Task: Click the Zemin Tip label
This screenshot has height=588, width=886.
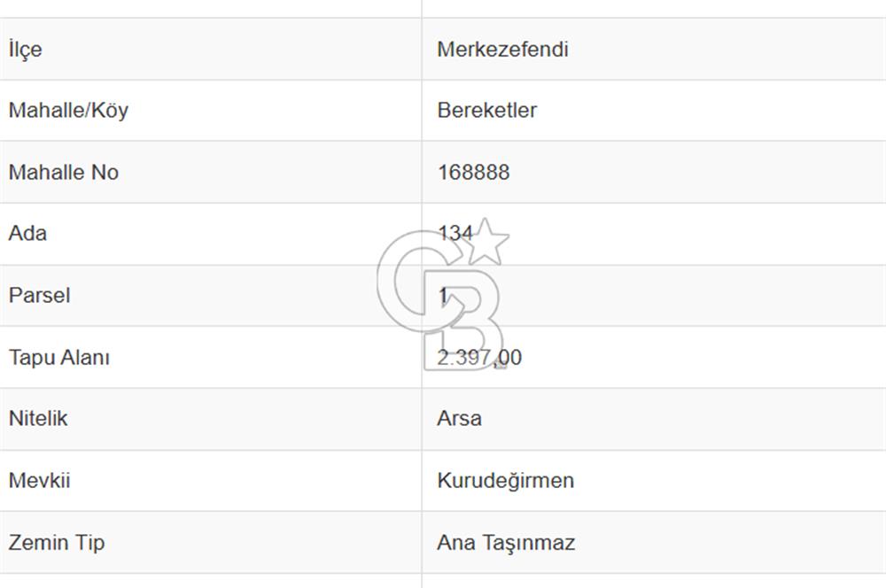Action: (x=57, y=542)
